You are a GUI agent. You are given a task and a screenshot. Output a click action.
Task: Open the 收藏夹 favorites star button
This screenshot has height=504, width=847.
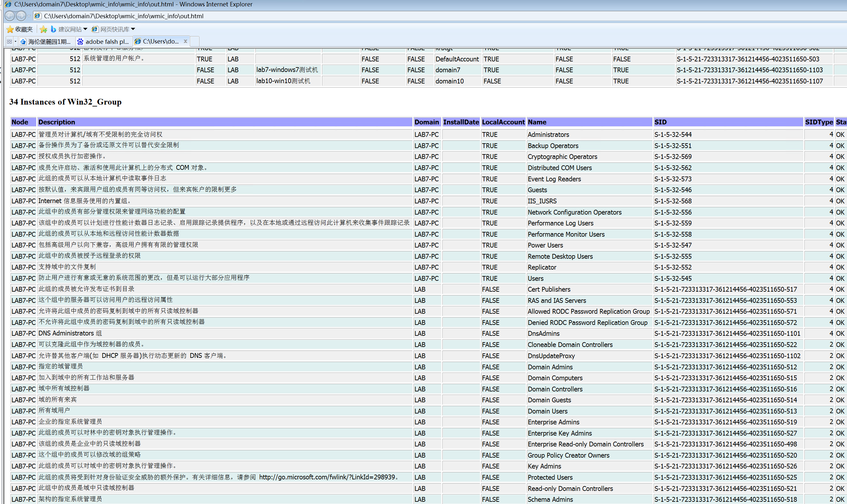(20, 29)
